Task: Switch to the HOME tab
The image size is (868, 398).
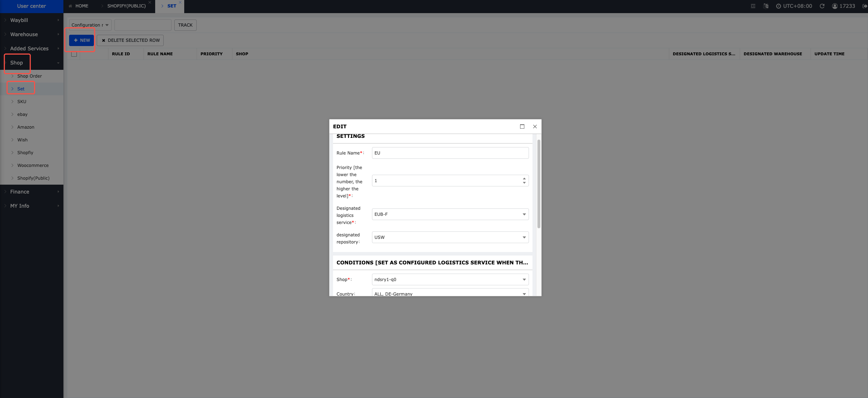Action: (81, 6)
